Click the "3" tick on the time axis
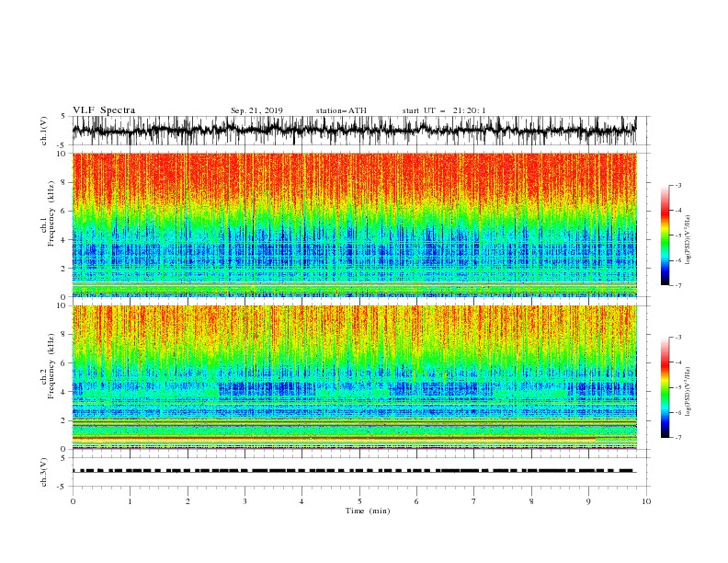The image size is (728, 563). pyautogui.click(x=245, y=501)
